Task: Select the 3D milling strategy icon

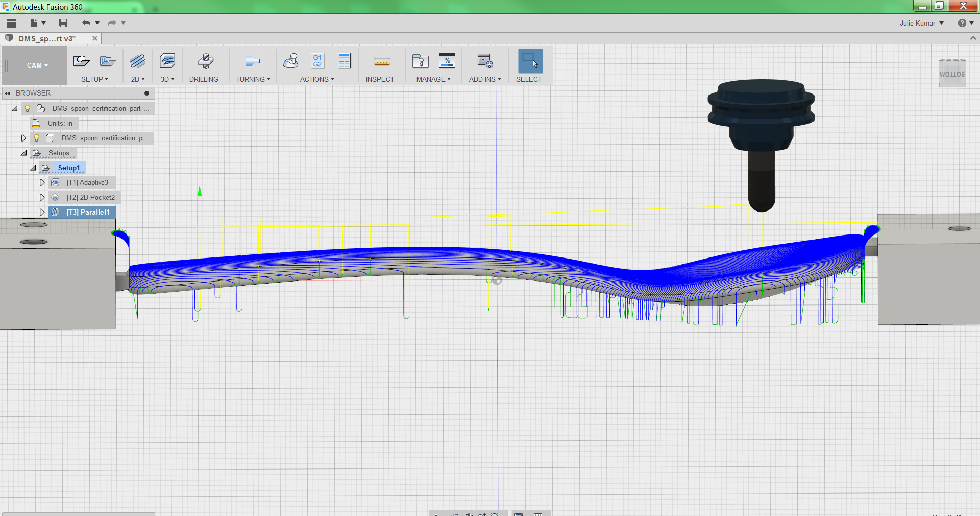Action: click(x=167, y=61)
